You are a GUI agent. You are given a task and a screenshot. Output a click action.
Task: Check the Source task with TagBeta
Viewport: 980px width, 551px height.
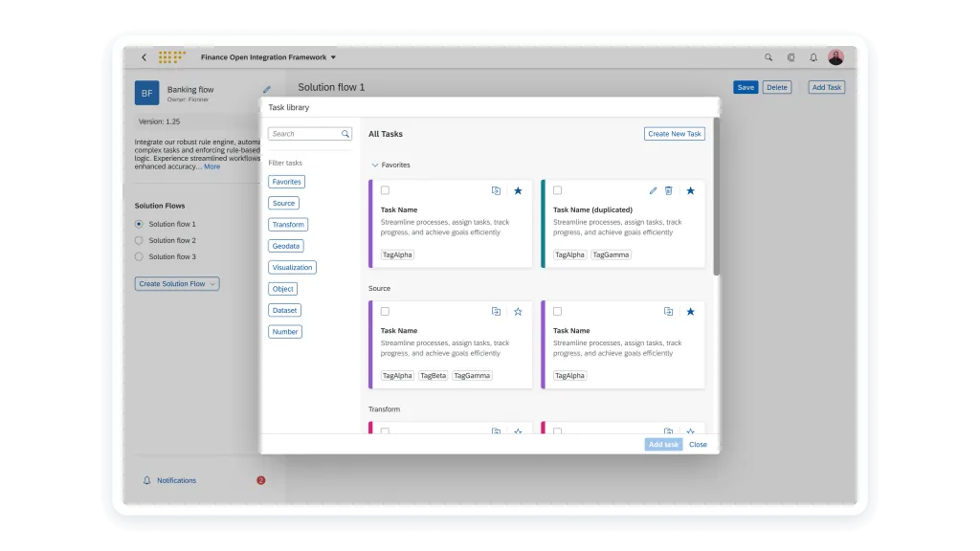point(385,311)
